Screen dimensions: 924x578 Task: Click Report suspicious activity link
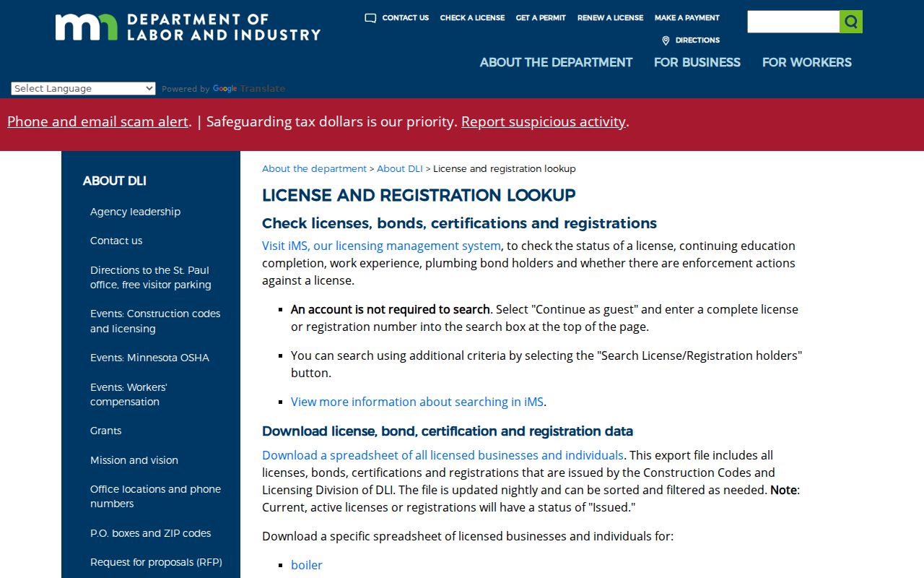544,121
